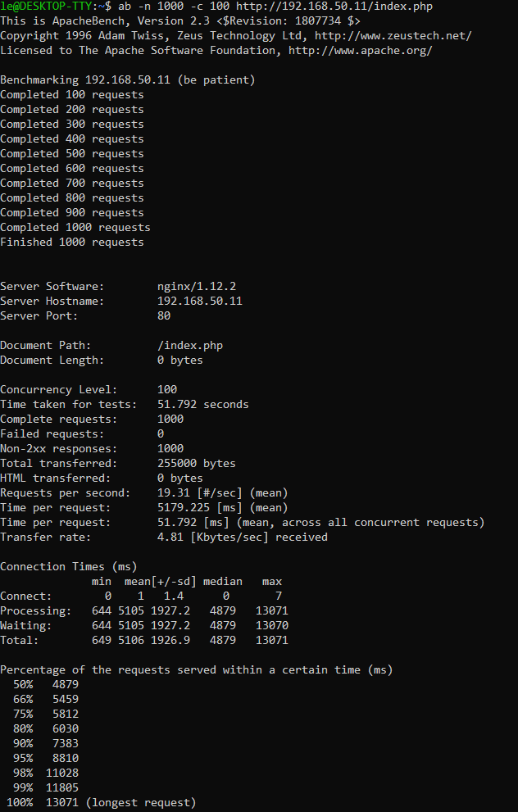Click the Server Hostname value 192.168.50.11
The image size is (518, 812).
click(x=200, y=301)
